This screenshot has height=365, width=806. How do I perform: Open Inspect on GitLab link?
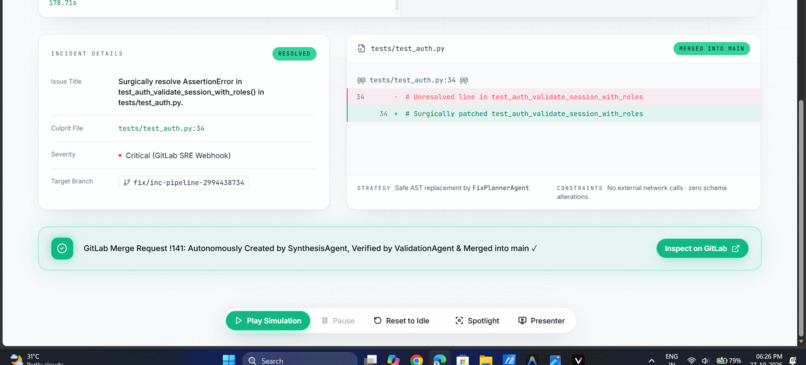[702, 248]
